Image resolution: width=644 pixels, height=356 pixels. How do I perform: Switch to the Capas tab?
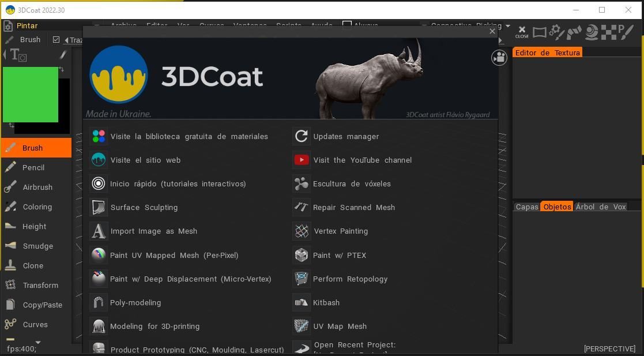(527, 207)
